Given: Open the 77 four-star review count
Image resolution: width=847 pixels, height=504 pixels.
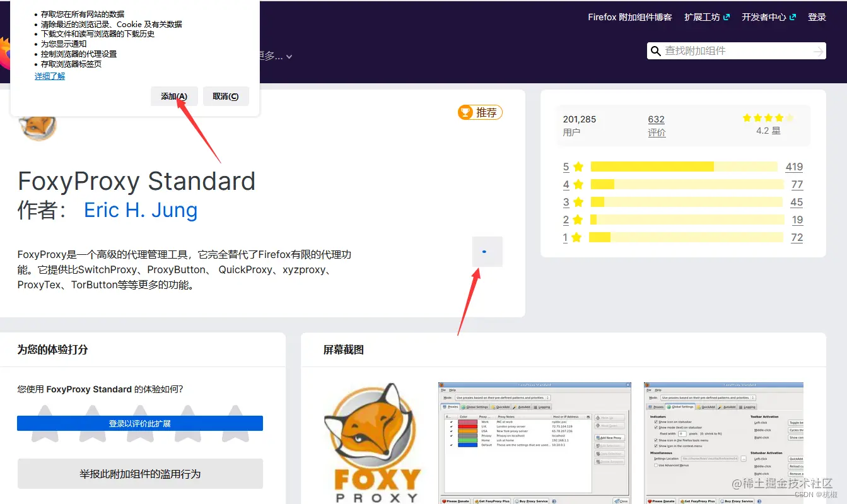Looking at the screenshot, I should click(797, 185).
